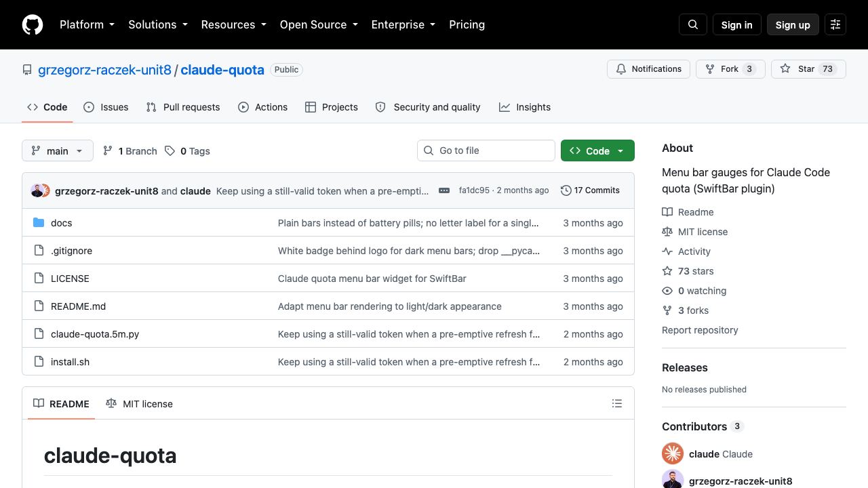View the 17 Commits history
The image size is (868, 488).
pos(591,190)
